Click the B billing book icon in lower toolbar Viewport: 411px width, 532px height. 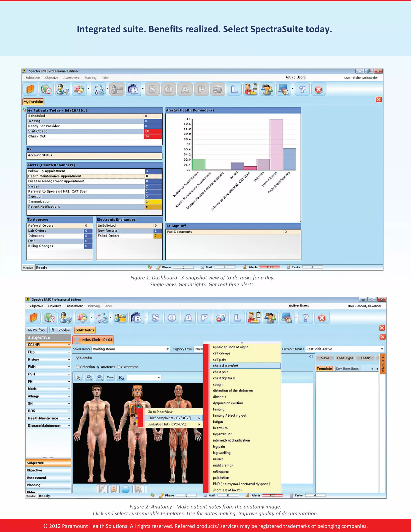coord(137,318)
